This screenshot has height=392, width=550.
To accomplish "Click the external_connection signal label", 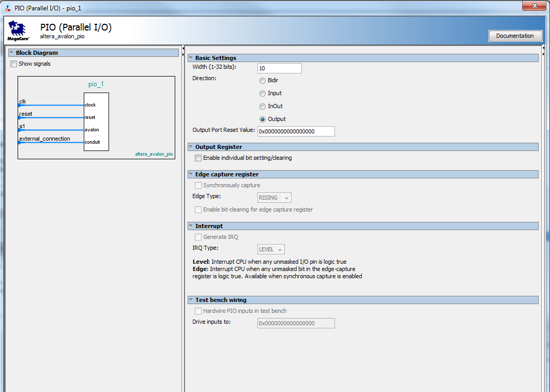I will tap(44, 139).
